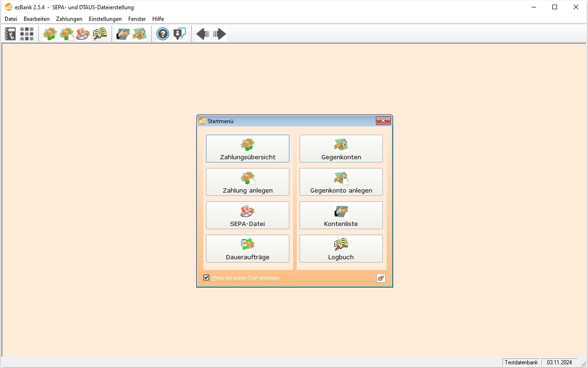Viewport: 588px width, 368px height.
Task: Minimize the ezBank main window
Action: pyautogui.click(x=533, y=7)
